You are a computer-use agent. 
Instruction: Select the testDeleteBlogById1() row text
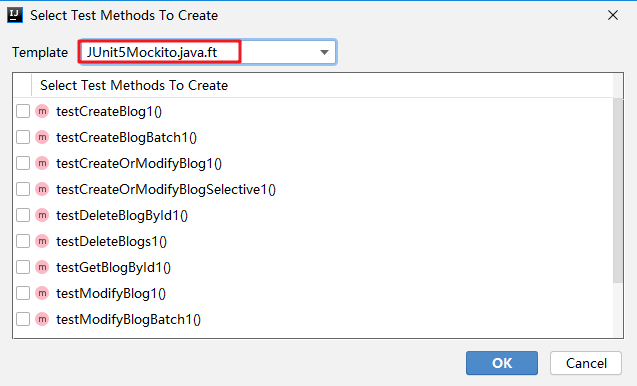click(x=122, y=215)
